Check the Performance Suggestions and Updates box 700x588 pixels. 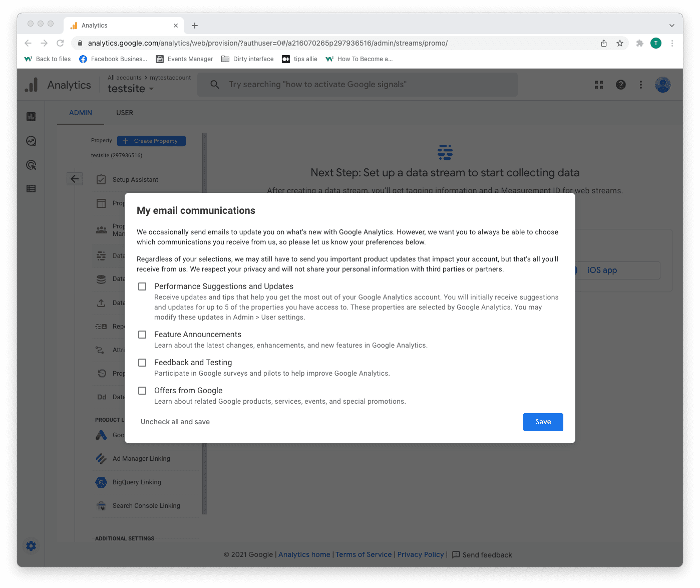coord(142,286)
